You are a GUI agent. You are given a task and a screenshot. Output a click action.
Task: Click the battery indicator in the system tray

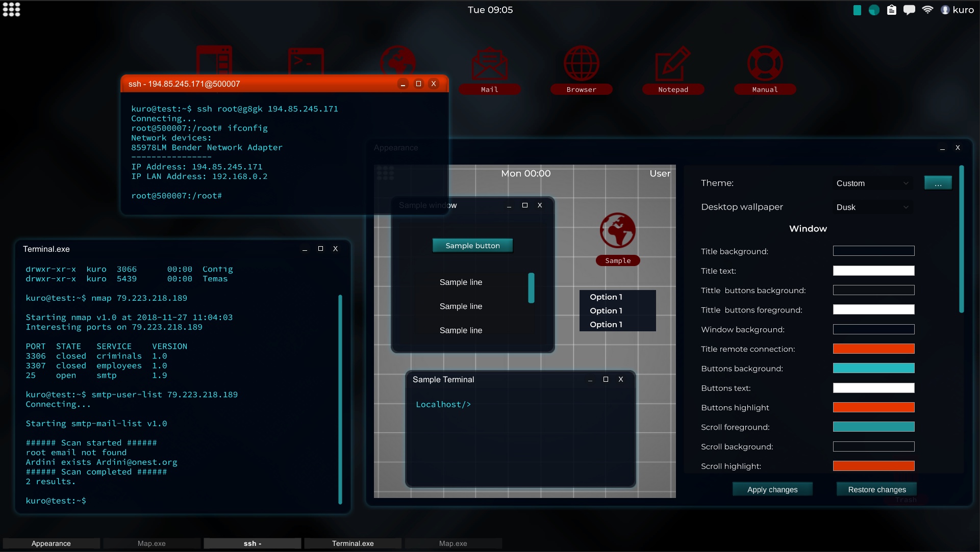(857, 9)
